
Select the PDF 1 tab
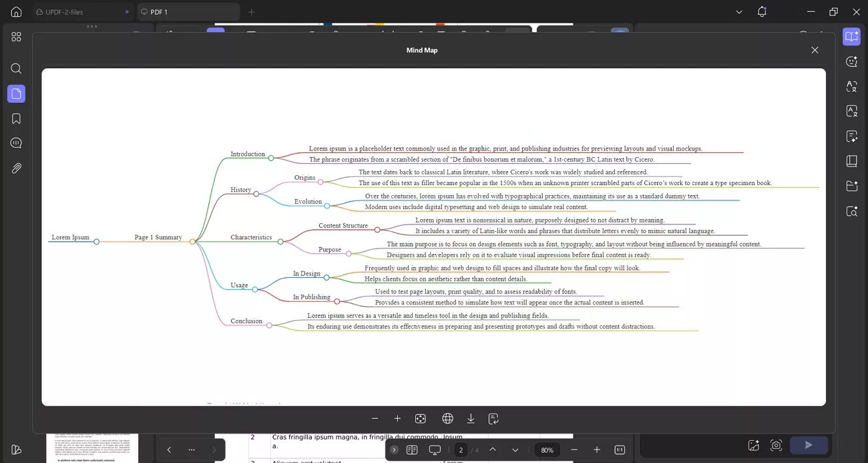click(x=160, y=11)
